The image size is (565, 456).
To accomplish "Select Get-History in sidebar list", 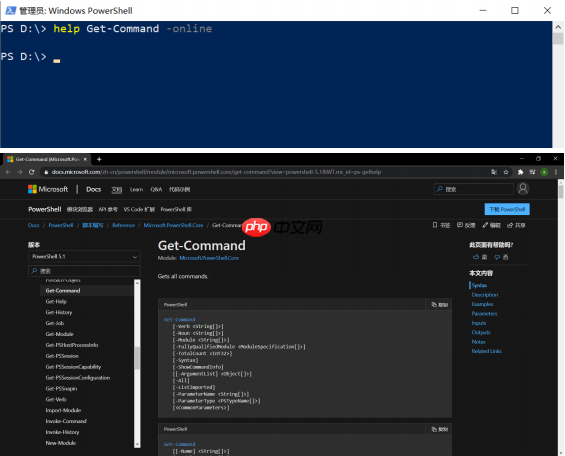I will pyautogui.click(x=59, y=312).
